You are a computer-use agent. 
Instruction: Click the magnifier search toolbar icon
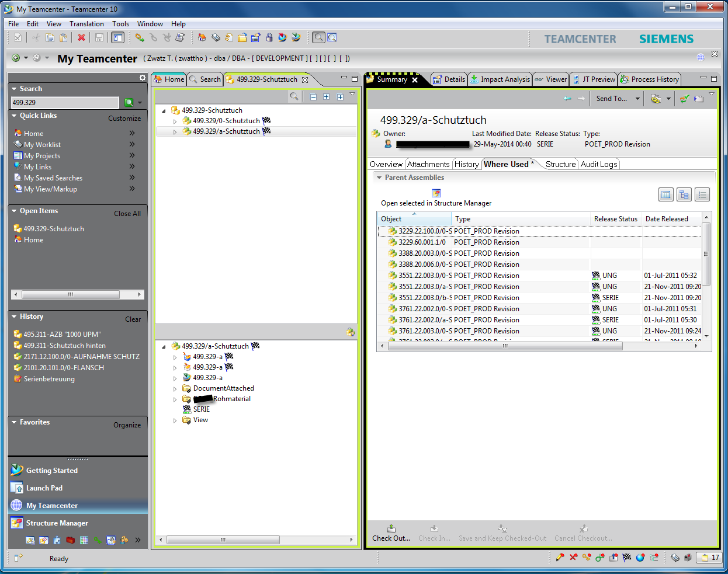pos(318,37)
